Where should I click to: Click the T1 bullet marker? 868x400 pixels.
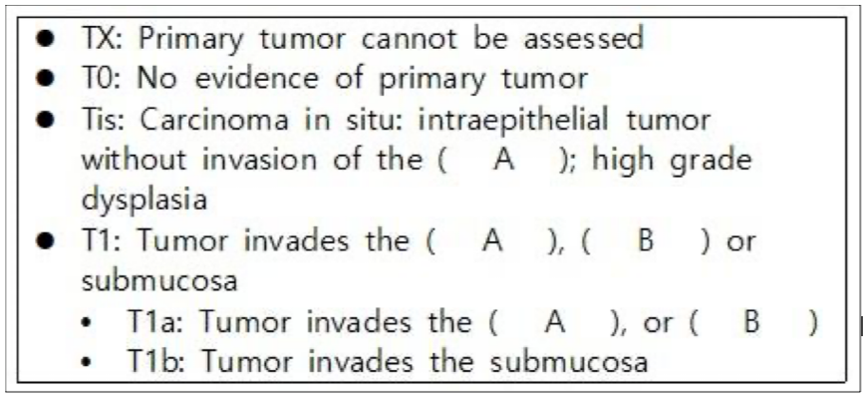pos(44,241)
